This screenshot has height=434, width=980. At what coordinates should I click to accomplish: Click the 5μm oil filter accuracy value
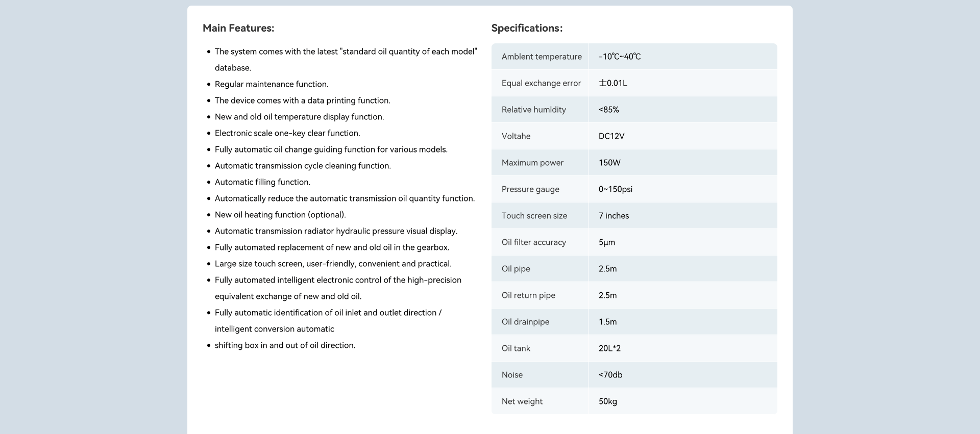[x=607, y=242]
